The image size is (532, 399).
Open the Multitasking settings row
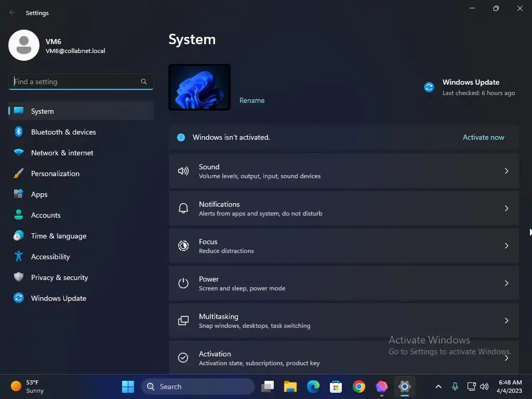click(344, 321)
